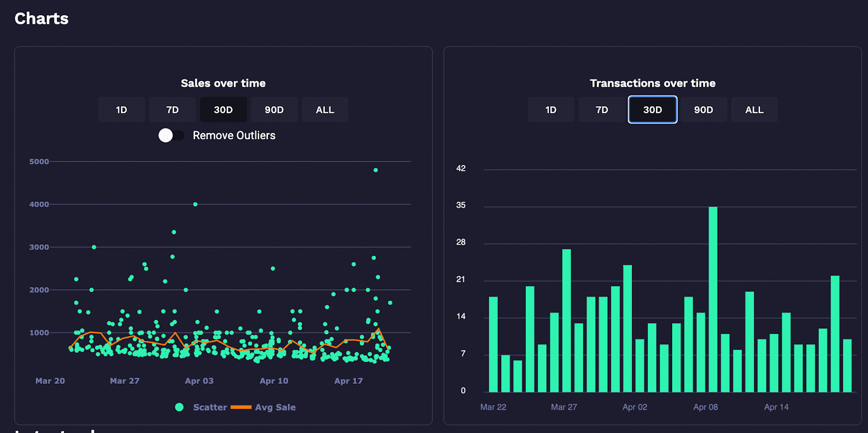868x433 pixels.
Task: Select ALL range for Transactions over time
Action: pos(755,109)
